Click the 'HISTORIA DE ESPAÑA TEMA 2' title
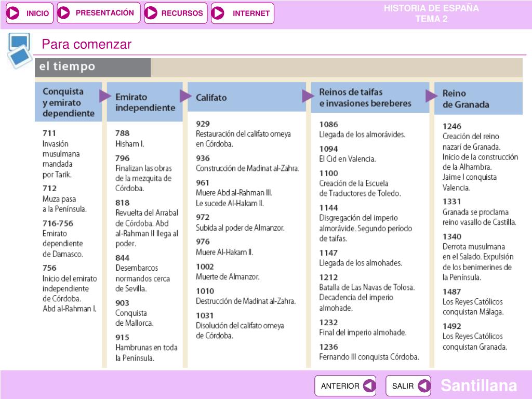This screenshot has width=532, height=399. click(x=431, y=13)
